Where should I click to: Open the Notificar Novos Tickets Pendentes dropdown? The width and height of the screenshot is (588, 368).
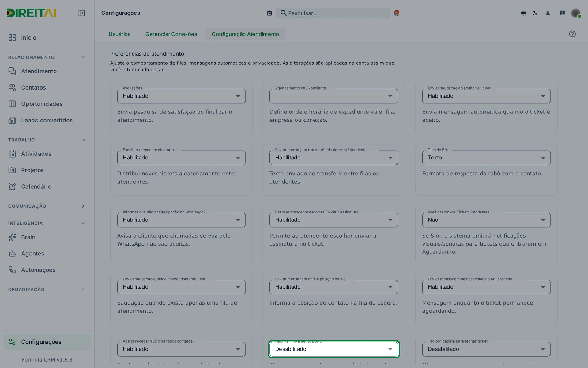(x=486, y=220)
